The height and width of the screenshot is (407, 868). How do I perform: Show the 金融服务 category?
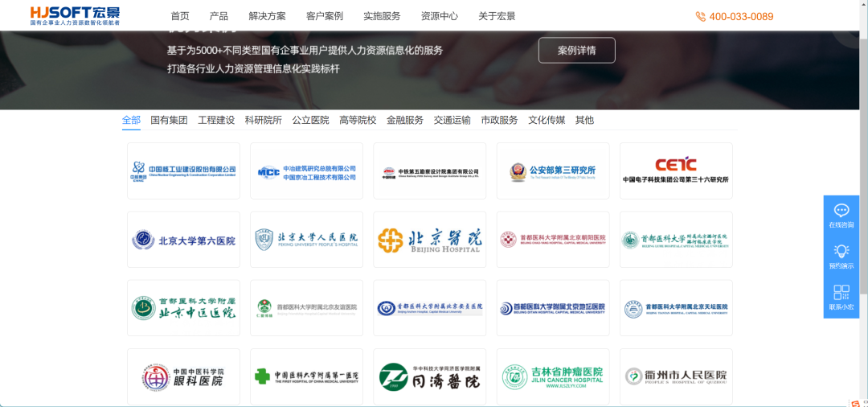coord(404,120)
